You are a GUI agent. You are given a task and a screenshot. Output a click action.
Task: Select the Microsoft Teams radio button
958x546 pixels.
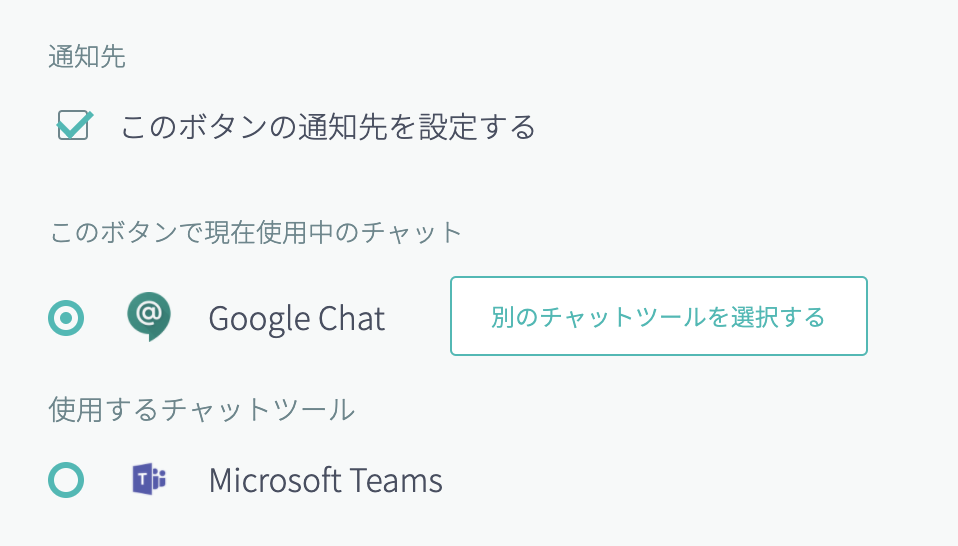click(x=66, y=480)
